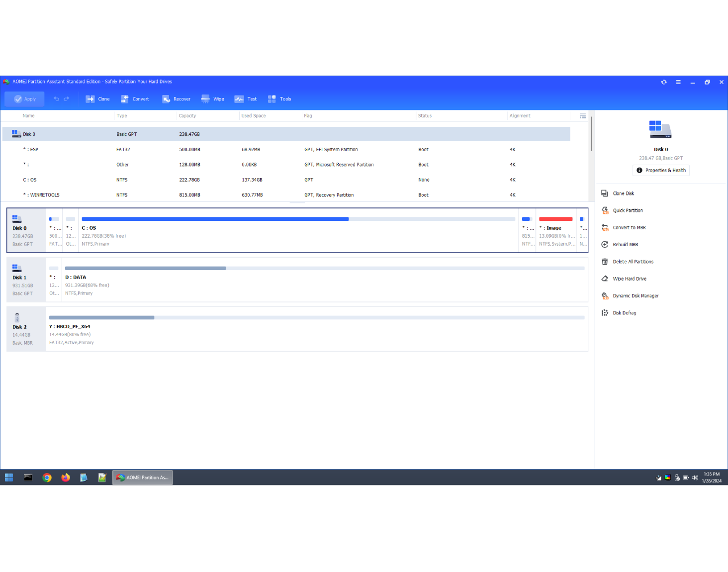Click Disk Defrag option
Screen dimensions: 728x572
(624, 313)
